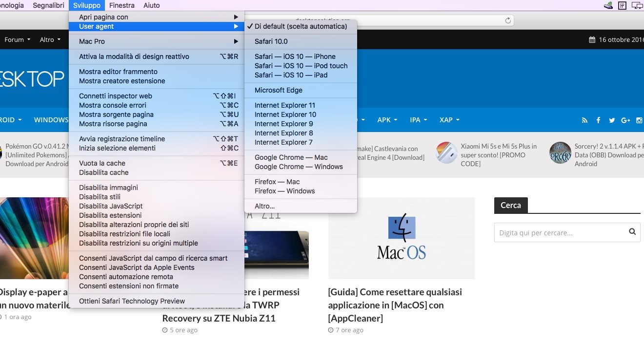Image resolution: width=644 pixels, height=342 pixels.
Task: Open the Mac OS article image
Action: pos(402,238)
